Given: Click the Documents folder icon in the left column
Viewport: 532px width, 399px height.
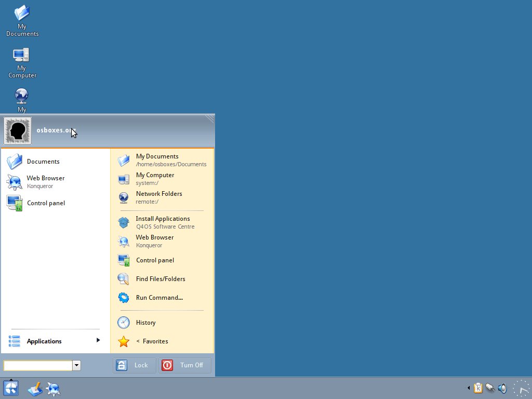Looking at the screenshot, I should pos(15,162).
